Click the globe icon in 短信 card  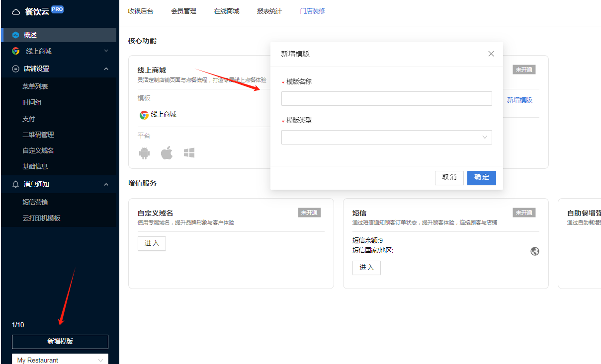pos(535,251)
